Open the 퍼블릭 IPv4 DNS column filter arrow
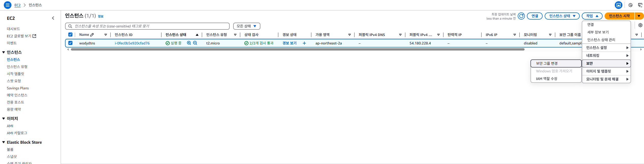 [400, 35]
